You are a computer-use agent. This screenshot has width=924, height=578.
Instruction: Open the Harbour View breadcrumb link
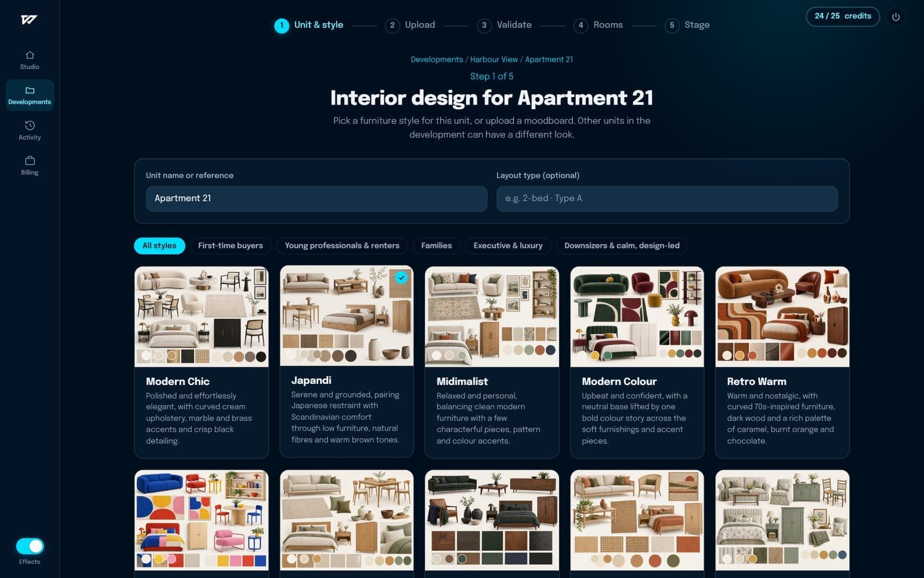click(494, 60)
